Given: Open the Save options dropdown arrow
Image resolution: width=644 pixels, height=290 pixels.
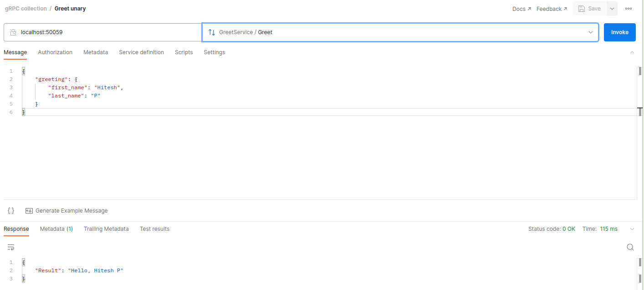Looking at the screenshot, I should point(612,9).
